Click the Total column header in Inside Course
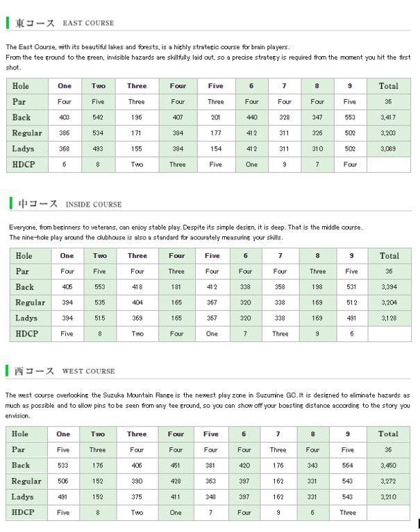Image resolution: width=420 pixels, height=532 pixels. point(389,256)
